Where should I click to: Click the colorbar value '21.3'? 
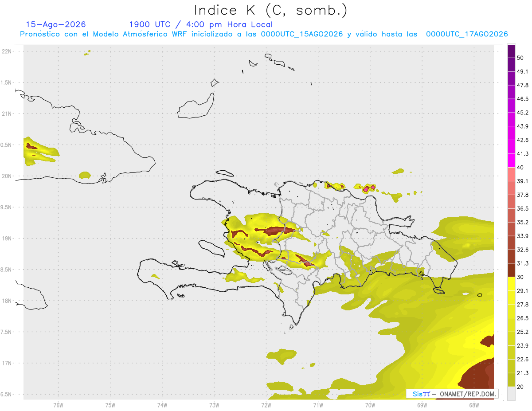523,373
